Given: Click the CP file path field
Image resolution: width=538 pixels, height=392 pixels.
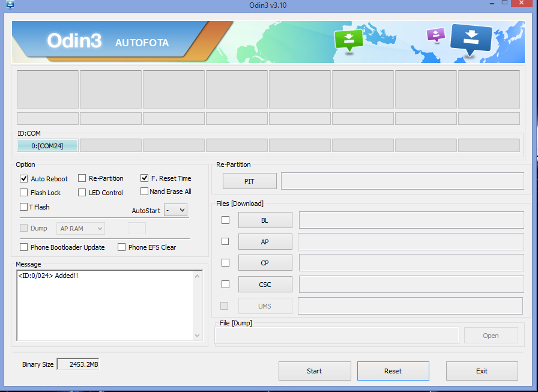Looking at the screenshot, I should pyautogui.click(x=411, y=263).
